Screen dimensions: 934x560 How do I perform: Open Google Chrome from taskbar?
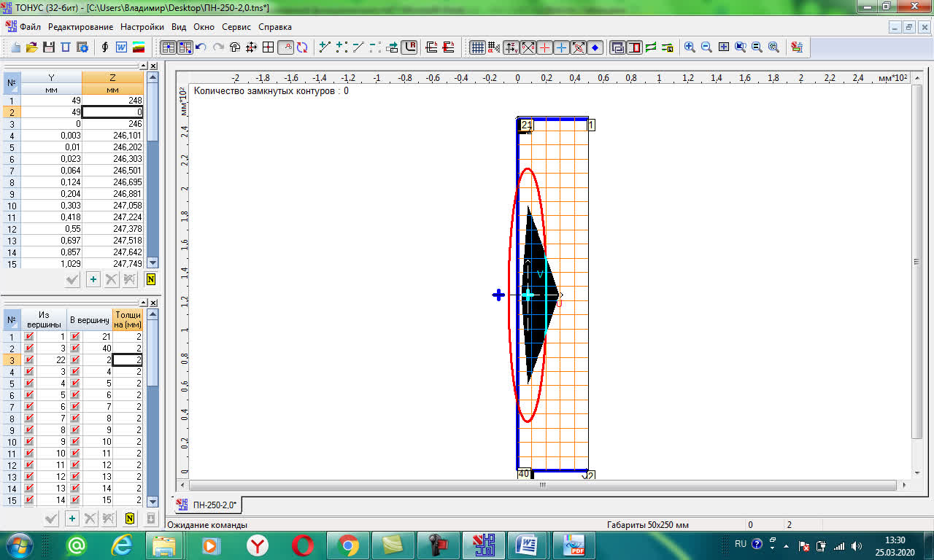click(x=347, y=545)
